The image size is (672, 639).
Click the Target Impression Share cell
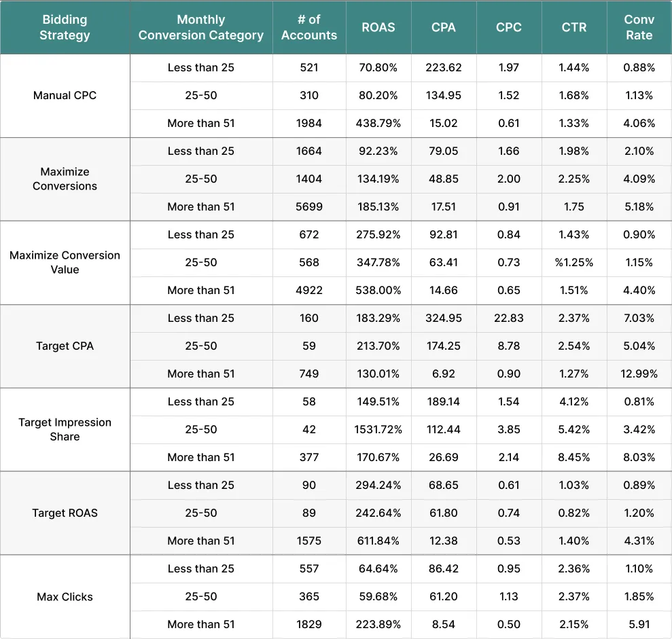click(x=65, y=430)
